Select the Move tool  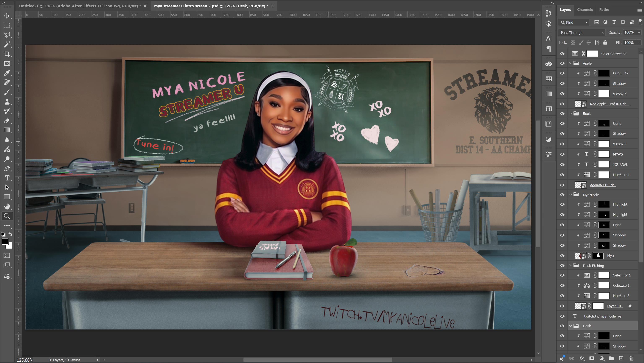7,16
